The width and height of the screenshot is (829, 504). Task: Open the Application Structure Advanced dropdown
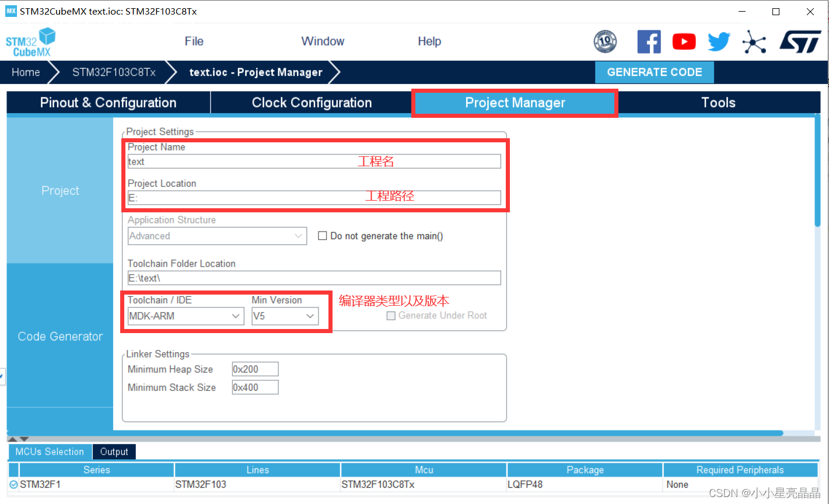[218, 236]
